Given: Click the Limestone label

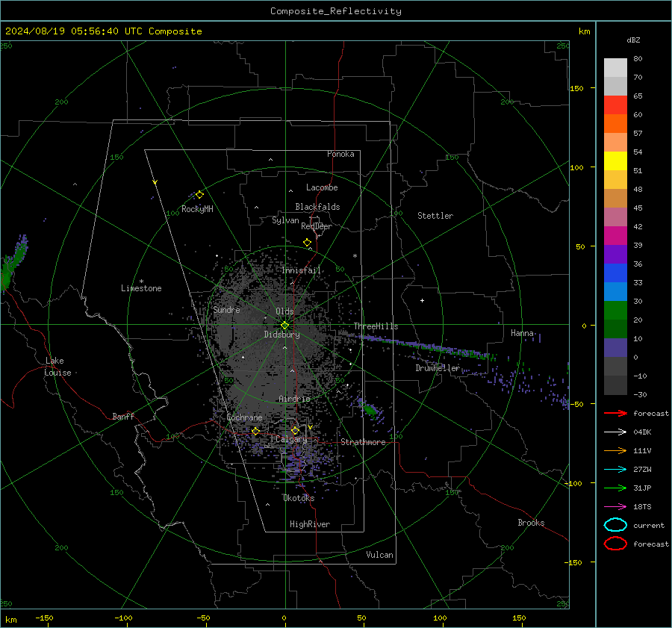Looking at the screenshot, I should pos(141,288).
